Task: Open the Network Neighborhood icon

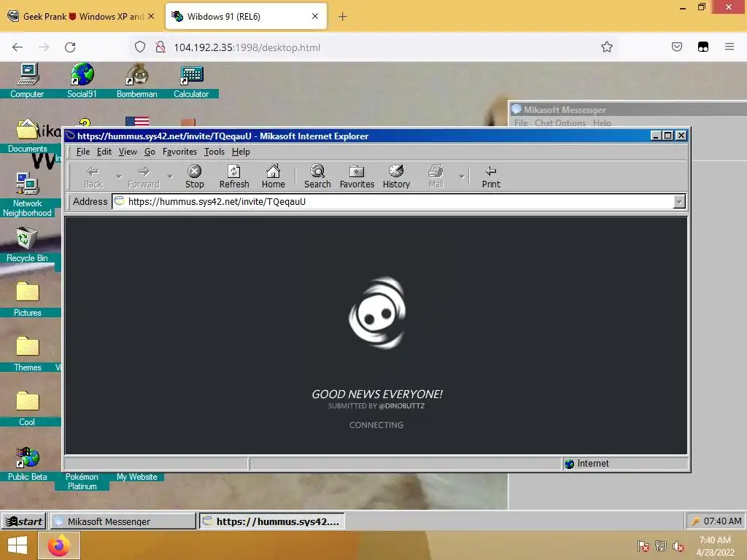Action: (x=27, y=194)
